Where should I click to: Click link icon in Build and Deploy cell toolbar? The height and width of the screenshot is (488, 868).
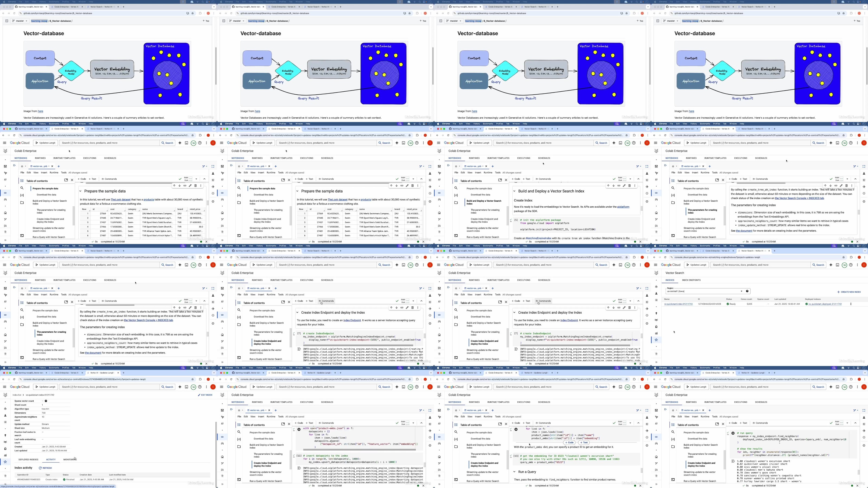[619, 185]
